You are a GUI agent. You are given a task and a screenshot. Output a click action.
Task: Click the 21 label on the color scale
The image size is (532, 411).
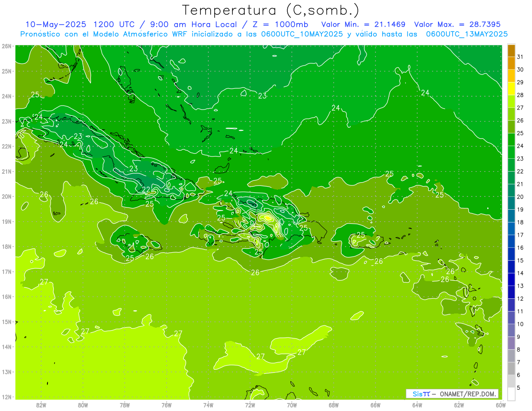(x=520, y=184)
